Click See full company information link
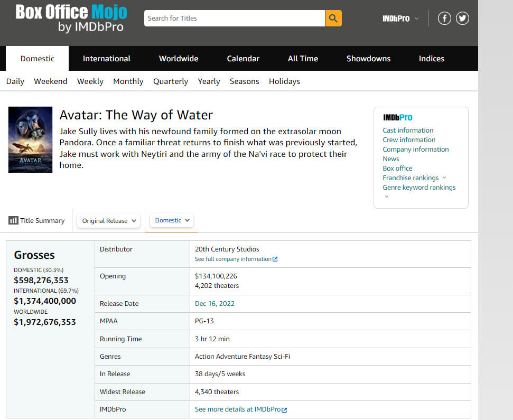The height and width of the screenshot is (420, 513). pos(234,259)
